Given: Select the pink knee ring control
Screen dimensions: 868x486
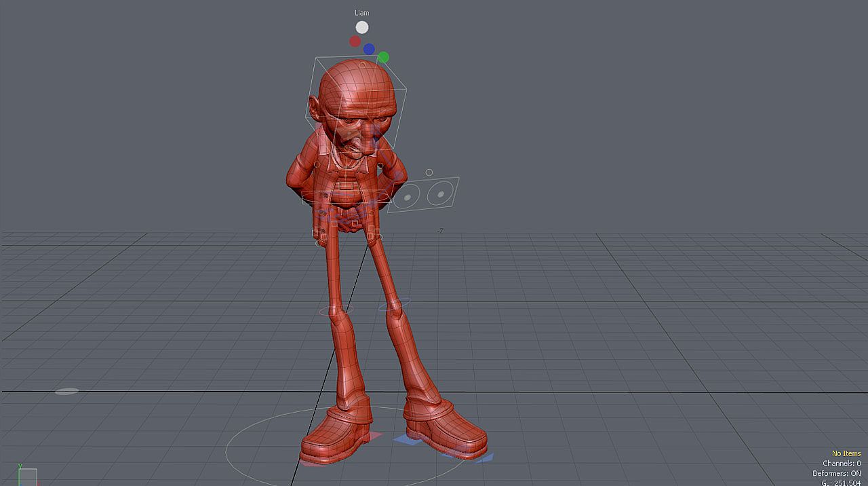Looking at the screenshot, I should [x=336, y=310].
